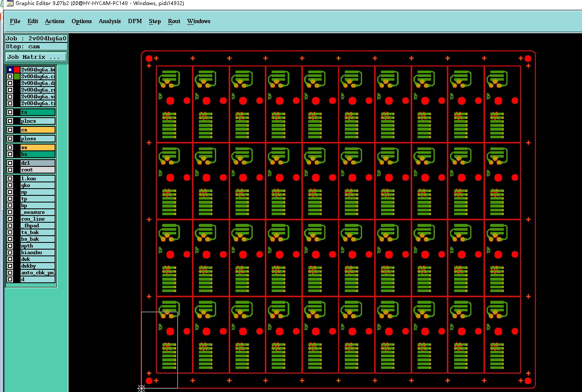Select layer name starting 2v004hg6a.d
Viewport: 582px width, 392px height.
(38, 83)
